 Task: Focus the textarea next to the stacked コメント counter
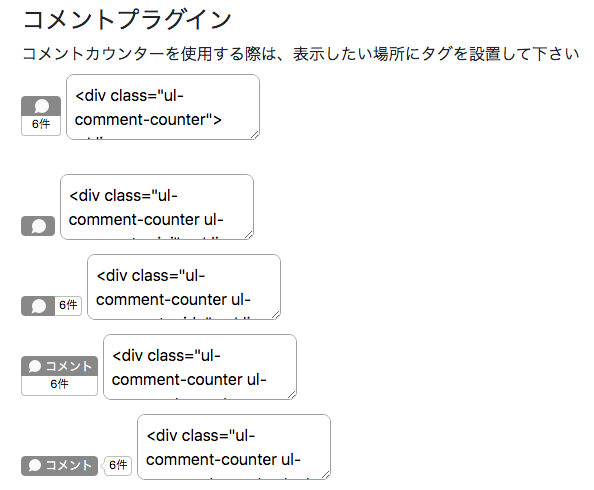pyautogui.click(x=200, y=367)
